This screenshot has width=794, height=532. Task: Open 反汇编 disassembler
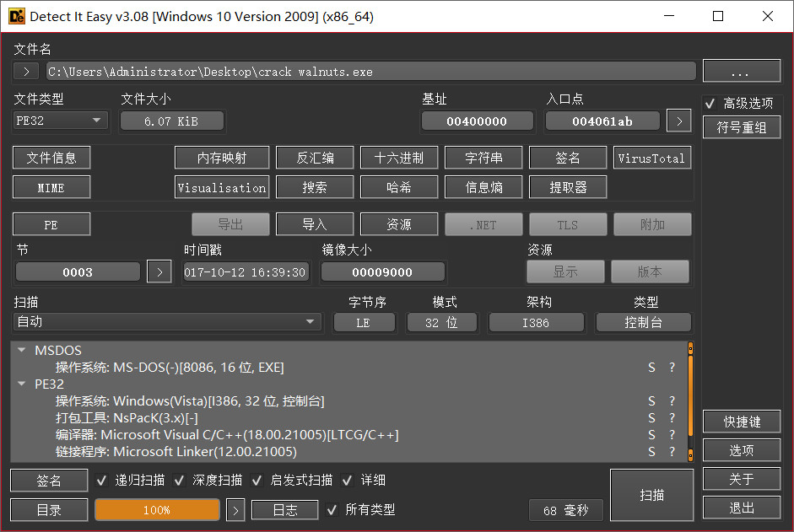315,158
